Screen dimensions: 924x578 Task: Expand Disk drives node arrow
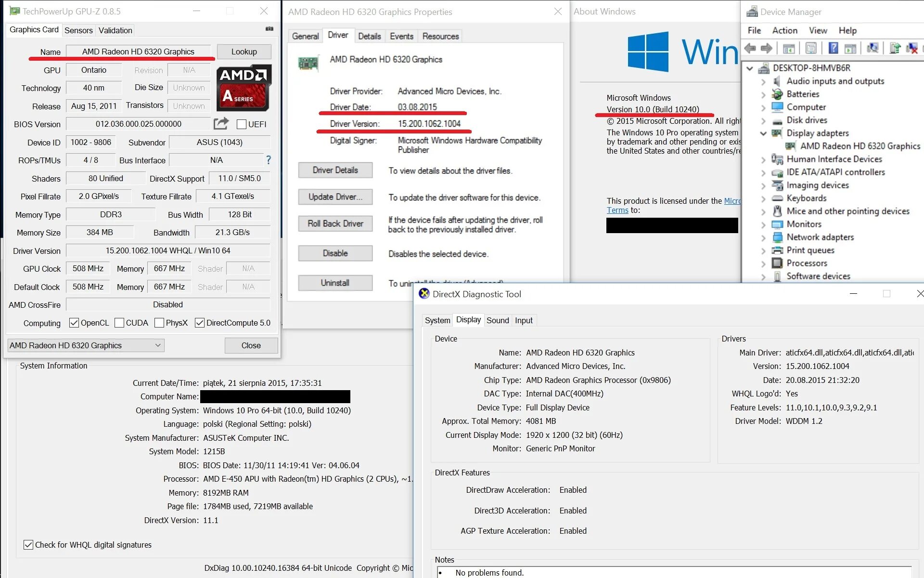coord(763,120)
